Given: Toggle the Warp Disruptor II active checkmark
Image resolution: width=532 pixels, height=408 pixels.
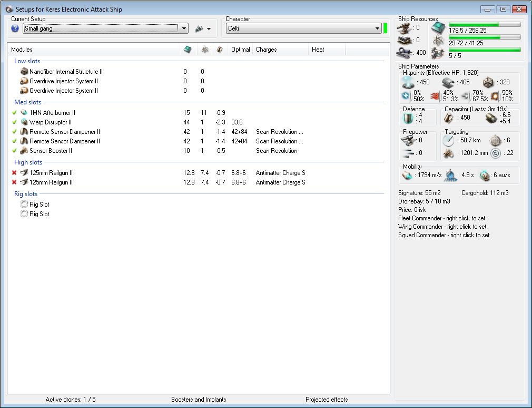Looking at the screenshot, I should pyautogui.click(x=14, y=122).
